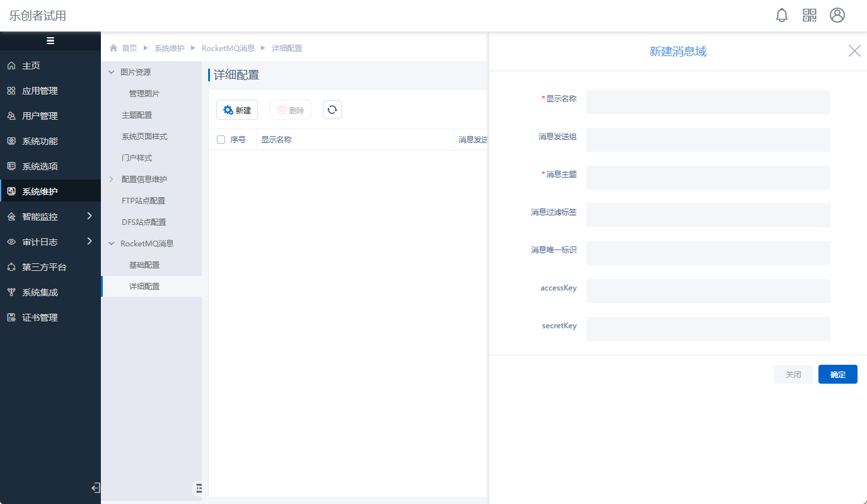Viewport: 867px width, 504px height.
Task: Open 应用管理 in the sidebar
Action: [40, 91]
